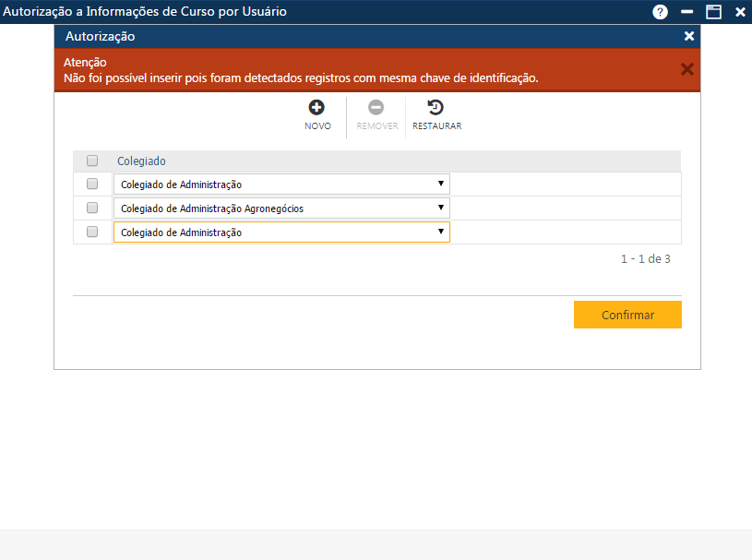Click the REMOVER minus icon in the toolbar
Viewport: 752px width, 560px height.
coord(376,108)
